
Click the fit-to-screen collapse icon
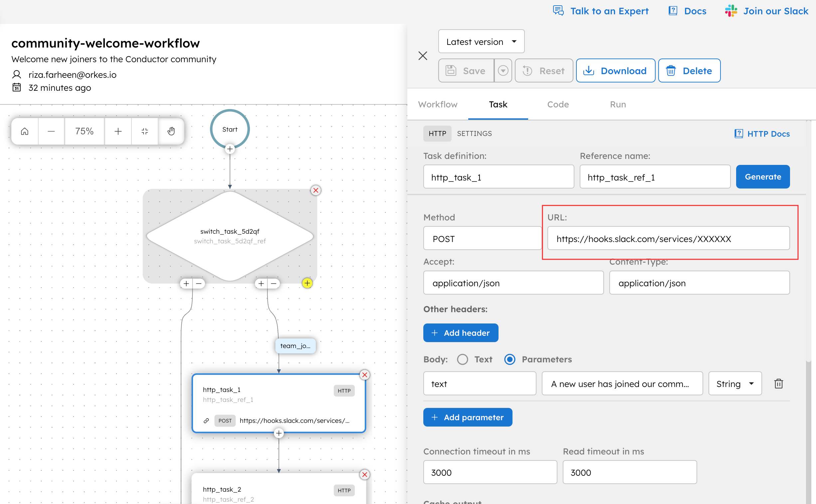(x=144, y=131)
